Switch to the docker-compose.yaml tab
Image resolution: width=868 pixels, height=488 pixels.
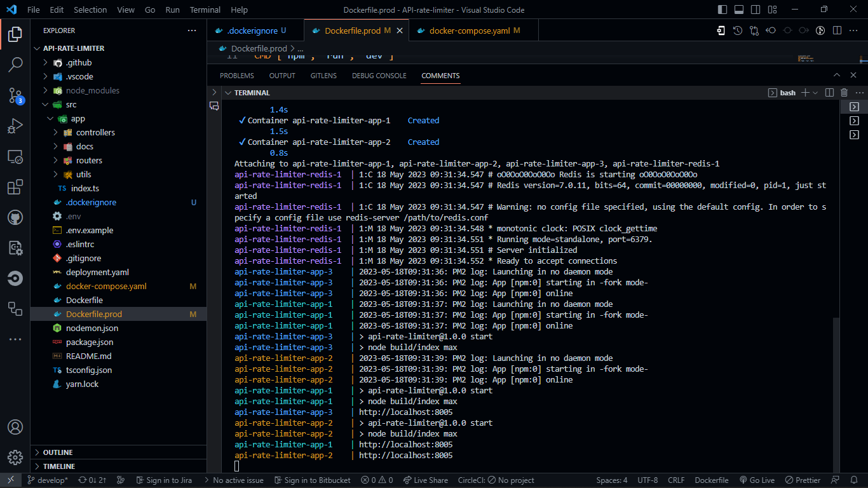coord(473,30)
